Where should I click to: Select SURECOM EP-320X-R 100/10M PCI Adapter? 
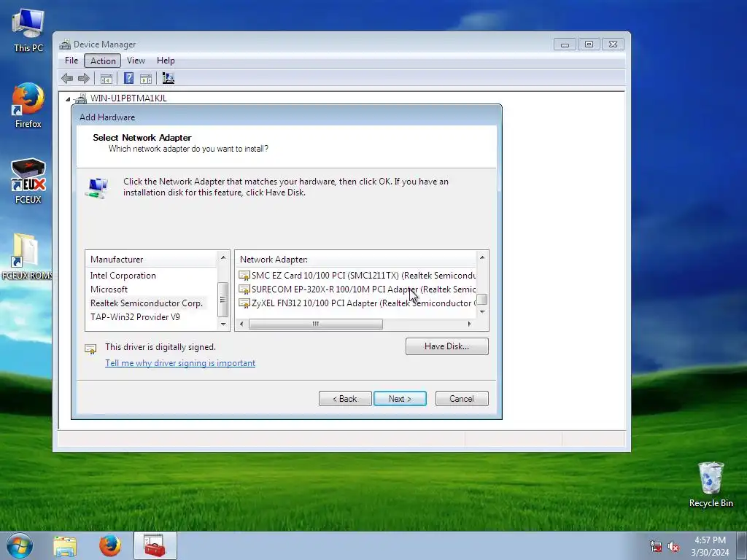[357, 289]
